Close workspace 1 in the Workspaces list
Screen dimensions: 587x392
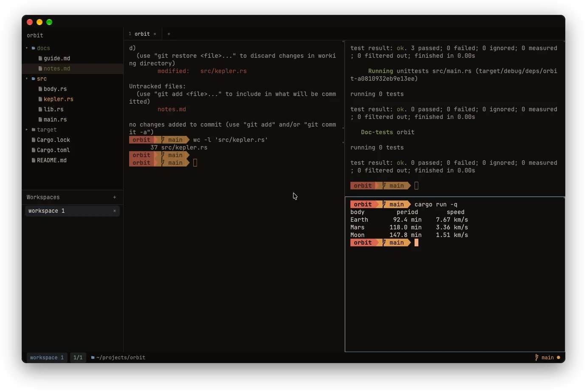(x=114, y=211)
